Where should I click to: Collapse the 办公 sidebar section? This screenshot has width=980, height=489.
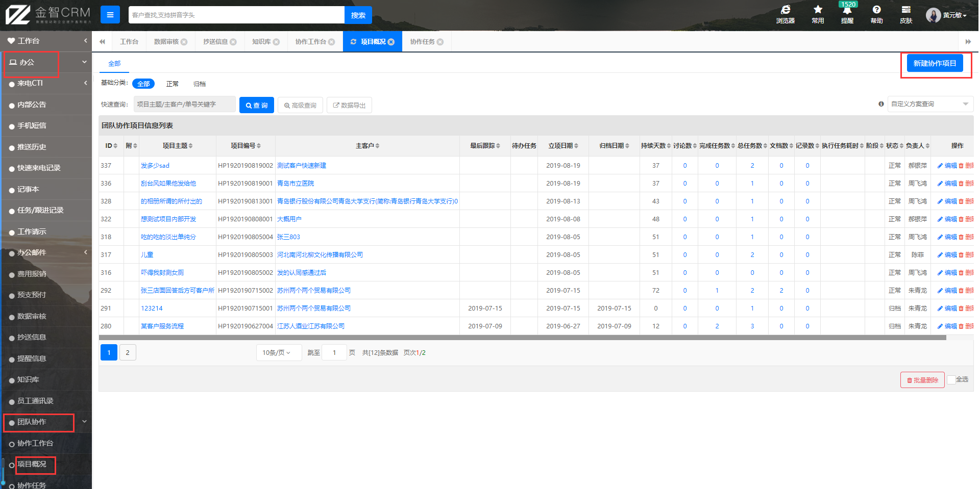click(x=46, y=62)
